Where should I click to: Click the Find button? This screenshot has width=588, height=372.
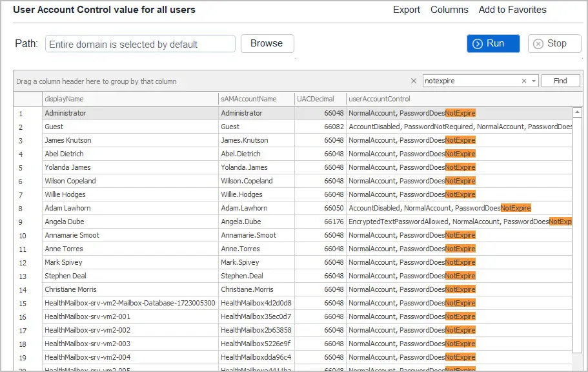tap(560, 81)
